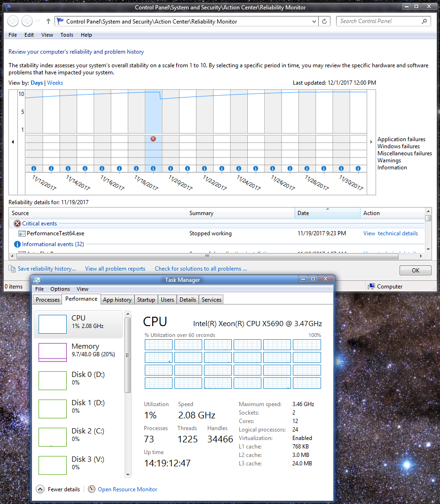Switch chart view to Weeks
440x504 pixels.
point(55,83)
